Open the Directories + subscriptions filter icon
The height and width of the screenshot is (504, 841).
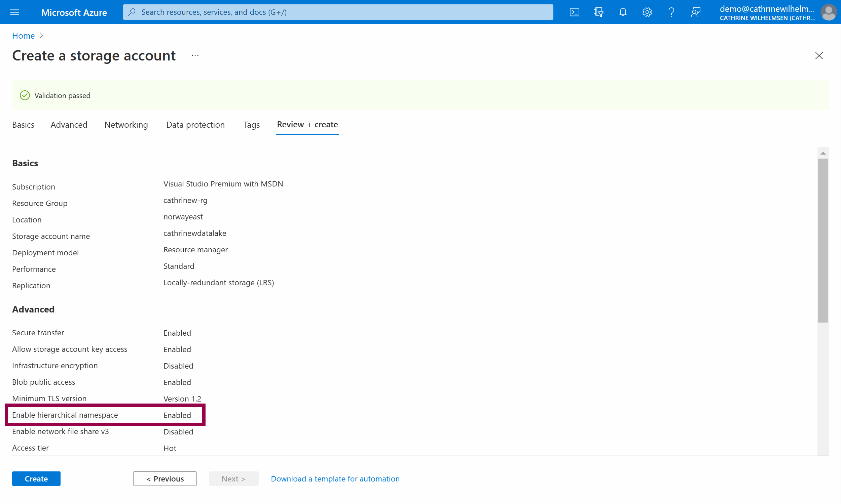(x=598, y=12)
